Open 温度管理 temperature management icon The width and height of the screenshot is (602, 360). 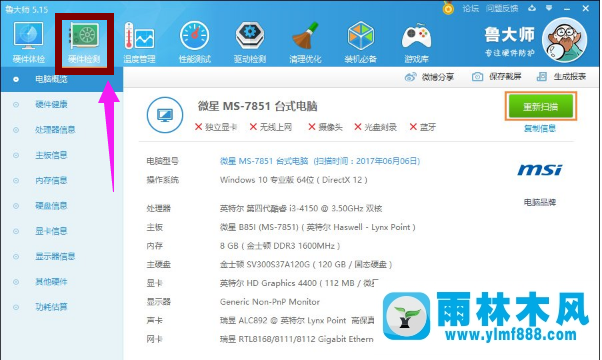[139, 42]
